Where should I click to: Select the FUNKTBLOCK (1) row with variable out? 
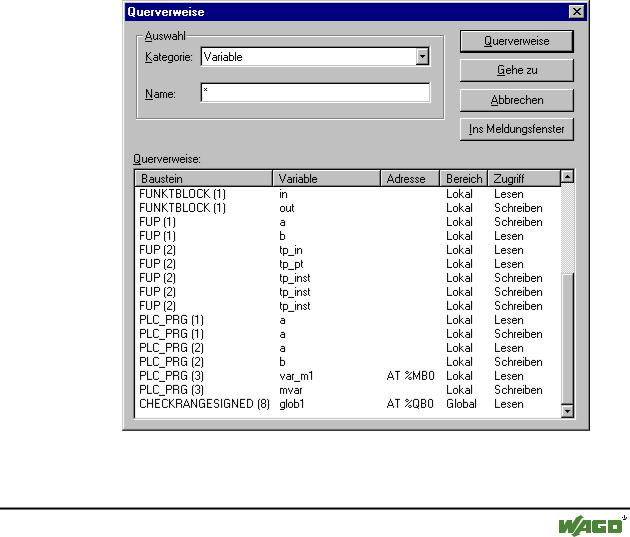[348, 208]
